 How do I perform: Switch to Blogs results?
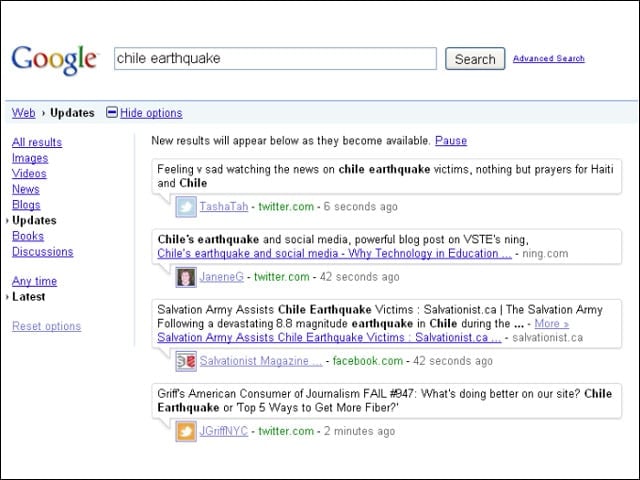tap(26, 205)
